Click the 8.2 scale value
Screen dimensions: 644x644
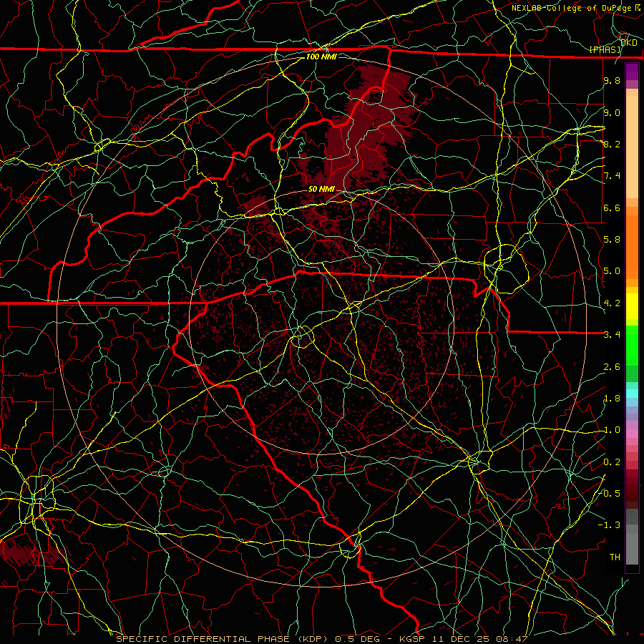(x=612, y=144)
